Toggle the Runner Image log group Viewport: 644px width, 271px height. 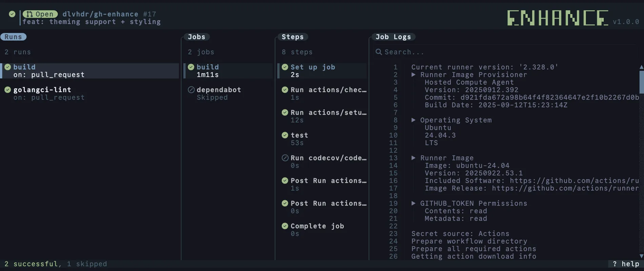click(x=414, y=158)
